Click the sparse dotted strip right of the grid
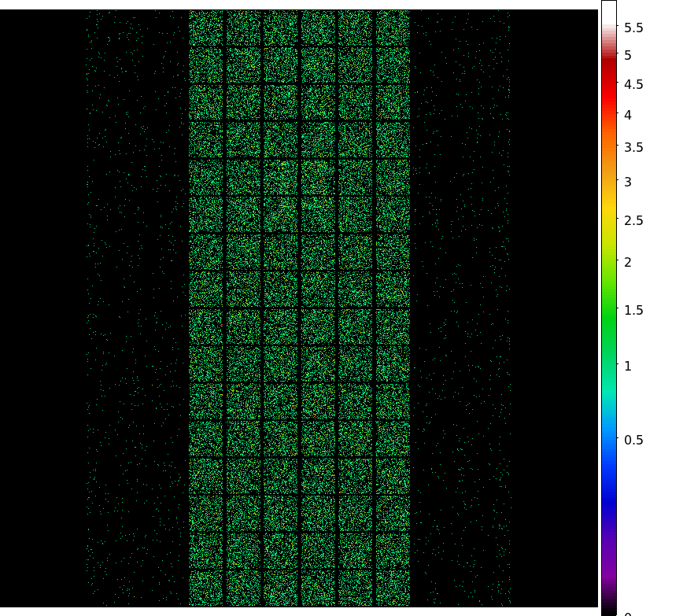 pyautogui.click(x=460, y=315)
